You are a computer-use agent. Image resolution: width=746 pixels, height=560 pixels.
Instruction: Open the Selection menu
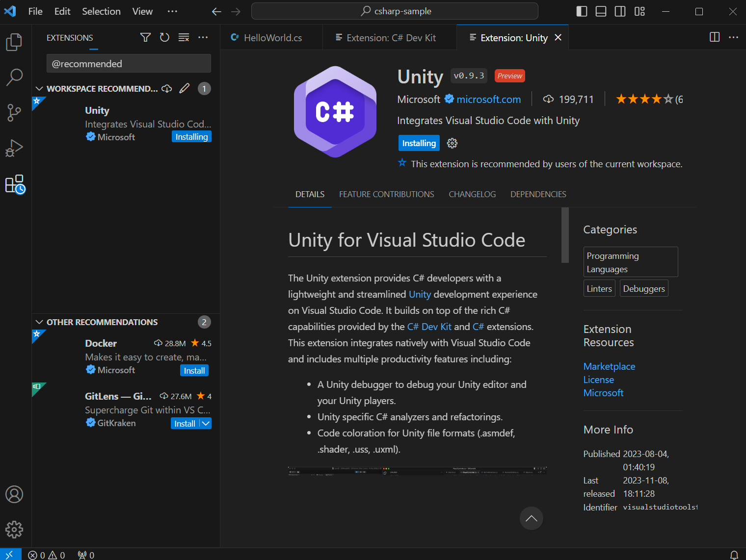pyautogui.click(x=101, y=11)
